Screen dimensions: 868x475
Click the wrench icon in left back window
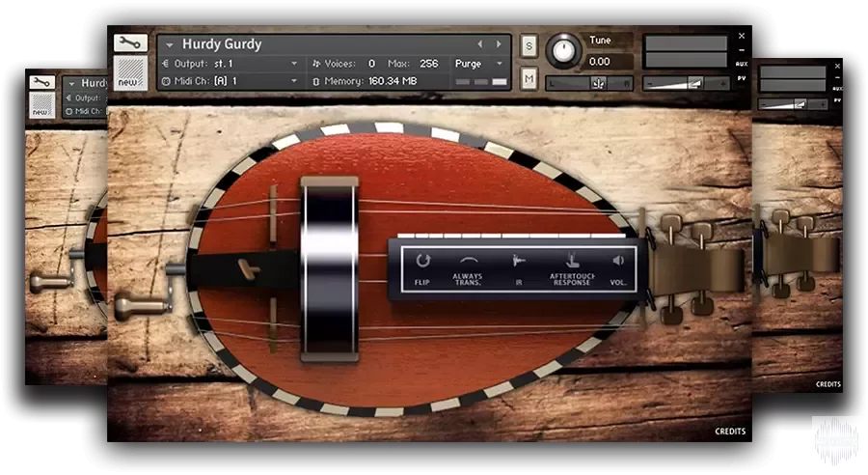coord(41,83)
